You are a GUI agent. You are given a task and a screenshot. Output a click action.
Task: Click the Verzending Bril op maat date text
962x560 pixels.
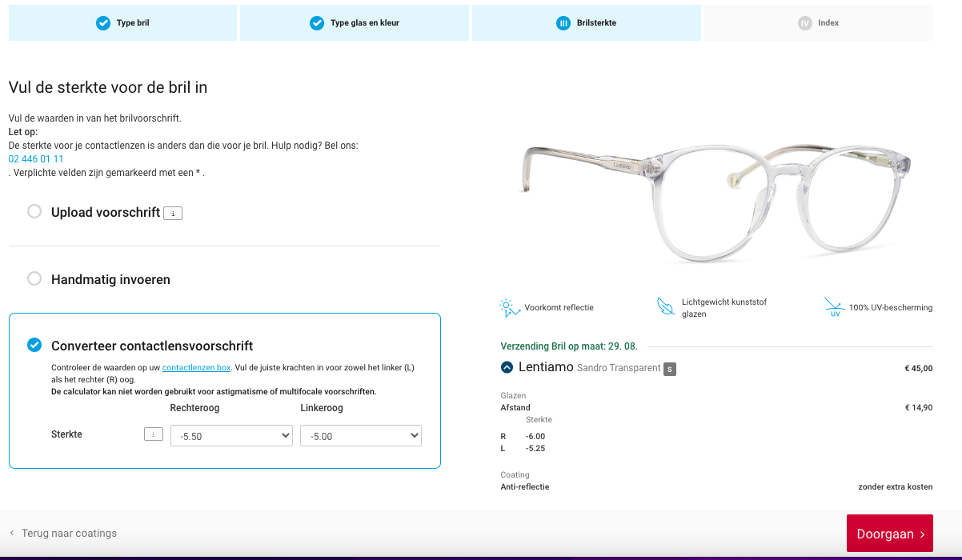[569, 346]
